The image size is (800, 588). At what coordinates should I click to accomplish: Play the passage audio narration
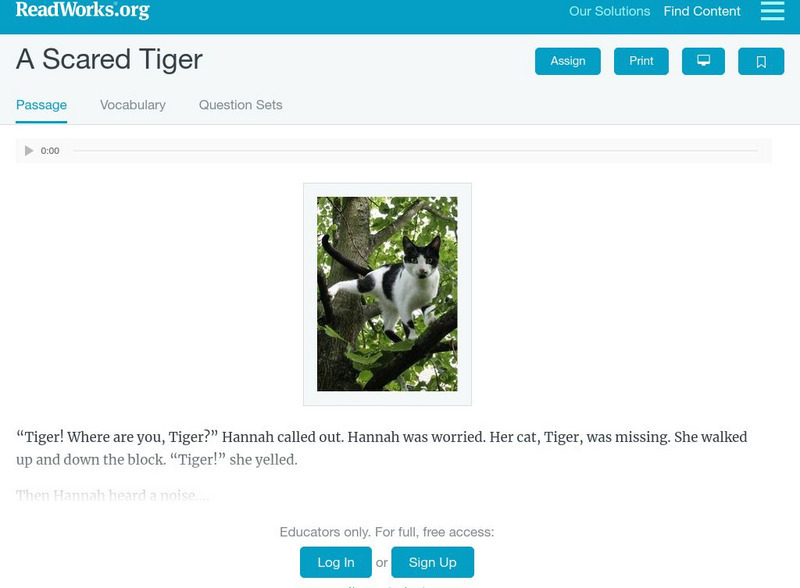click(27, 150)
